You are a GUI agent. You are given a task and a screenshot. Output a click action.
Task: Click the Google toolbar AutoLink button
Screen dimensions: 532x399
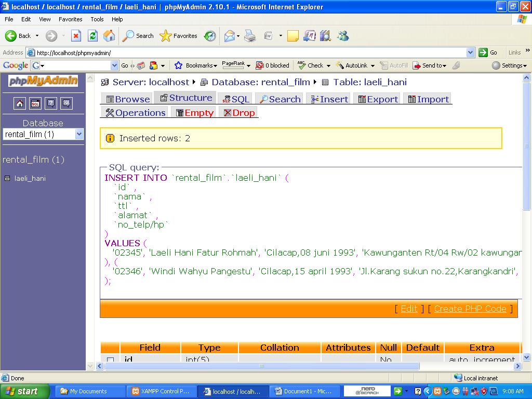pos(352,65)
